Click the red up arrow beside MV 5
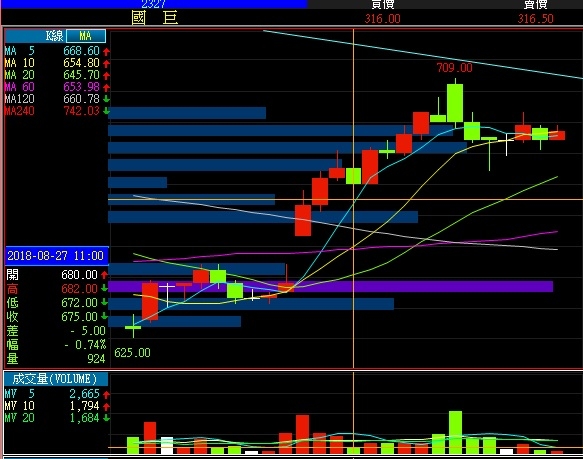 (106, 394)
